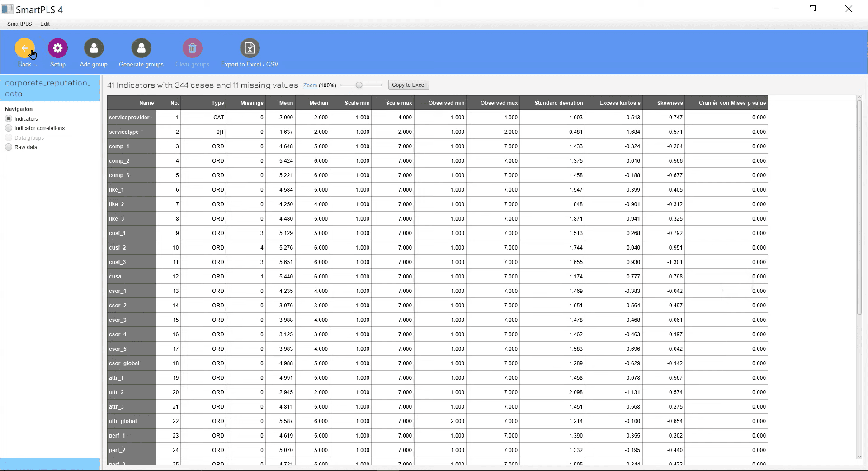
Task: Click the Generate groups icon
Action: pyautogui.click(x=141, y=48)
